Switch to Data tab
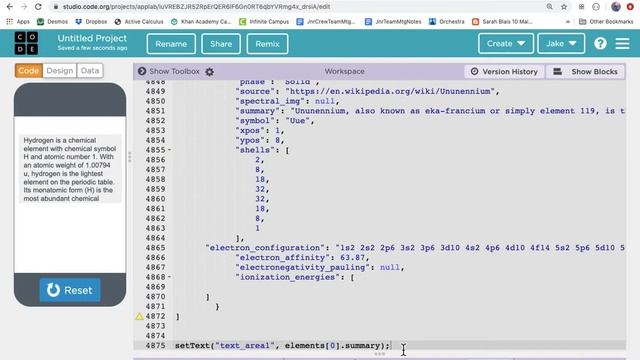 pos(90,71)
